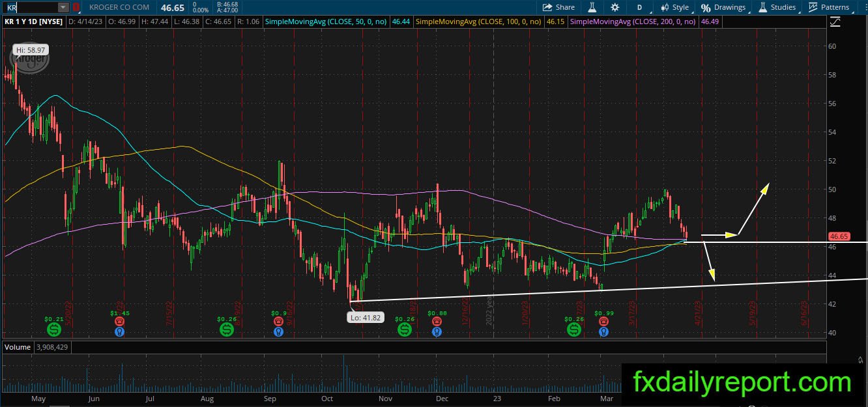Click the 46.15 SMA 100 value
Viewport: 868px width, 407px height.
pos(555,21)
